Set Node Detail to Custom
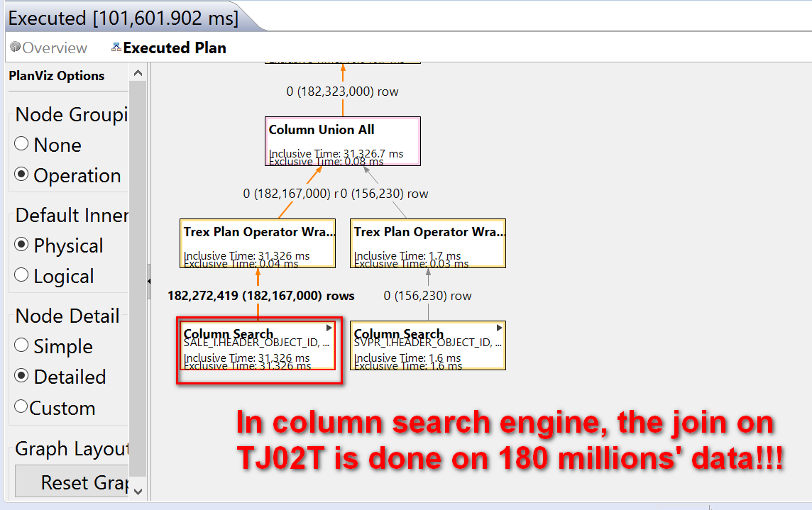This screenshot has width=812, height=510. (21, 406)
